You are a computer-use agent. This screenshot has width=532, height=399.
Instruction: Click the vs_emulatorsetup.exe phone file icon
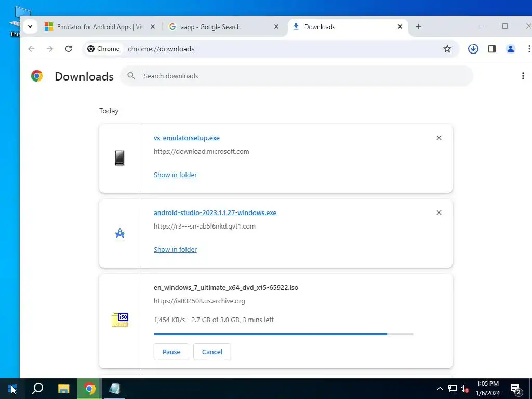tap(119, 158)
